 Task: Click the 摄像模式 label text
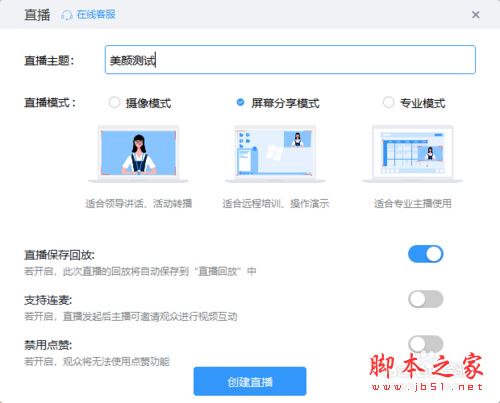[x=148, y=103]
